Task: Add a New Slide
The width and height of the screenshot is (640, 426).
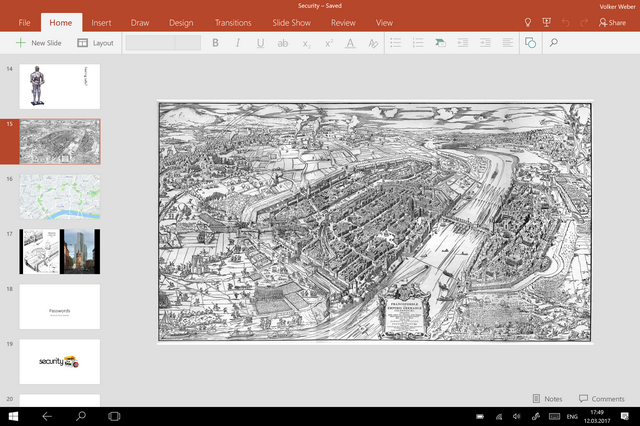Action: point(38,43)
